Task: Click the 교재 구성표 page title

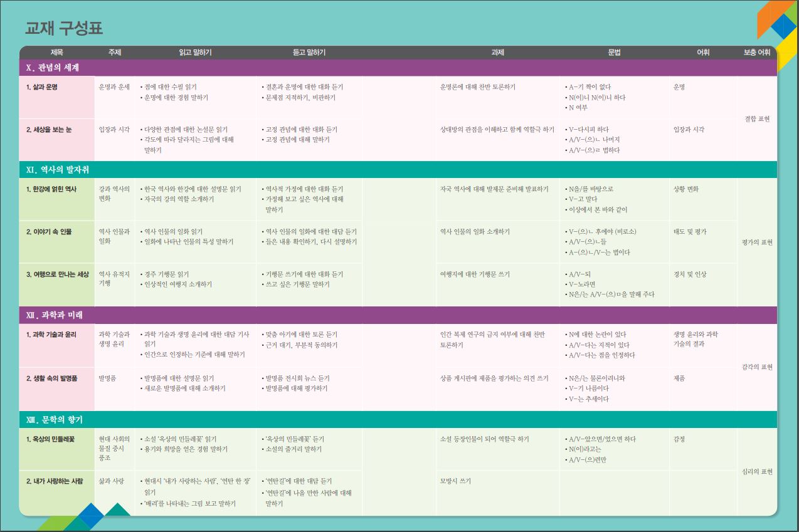Action: coord(64,28)
